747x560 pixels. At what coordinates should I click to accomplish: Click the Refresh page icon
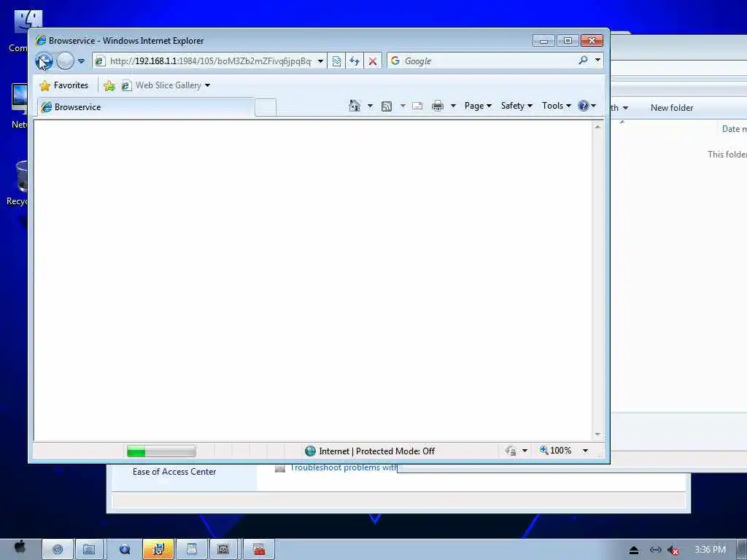355,61
